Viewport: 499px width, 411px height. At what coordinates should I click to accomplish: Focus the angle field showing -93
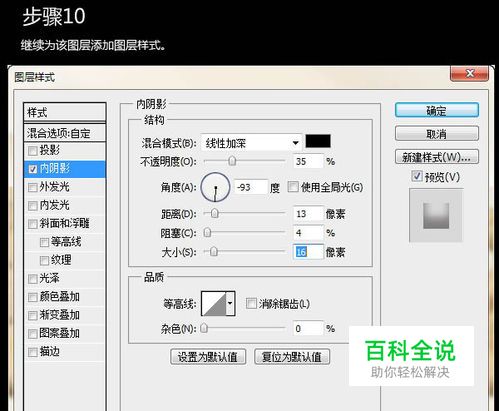click(x=251, y=187)
